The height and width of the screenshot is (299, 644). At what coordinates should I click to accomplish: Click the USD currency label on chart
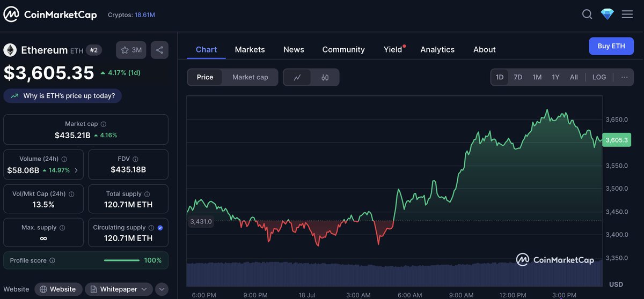(616, 284)
